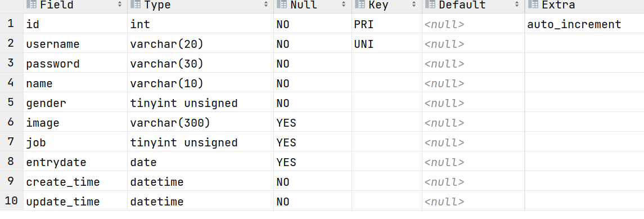The image size is (644, 219).
Task: Select the varchar(300) type cell
Action: (x=200, y=123)
